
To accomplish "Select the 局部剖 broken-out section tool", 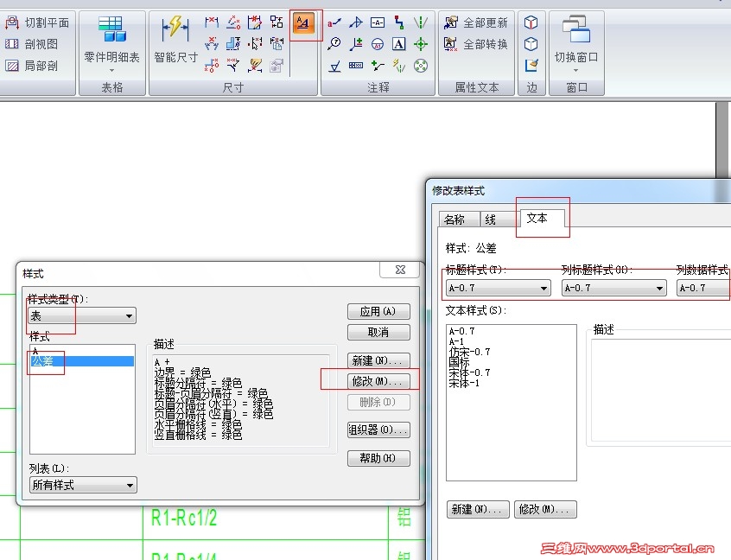I will coord(32,66).
